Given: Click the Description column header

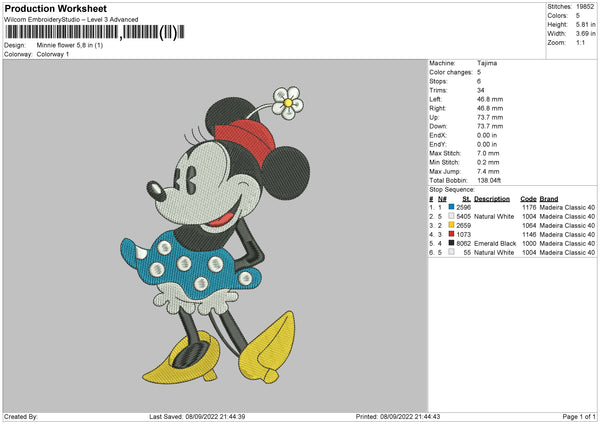Looking at the screenshot, I should pyautogui.click(x=492, y=198).
